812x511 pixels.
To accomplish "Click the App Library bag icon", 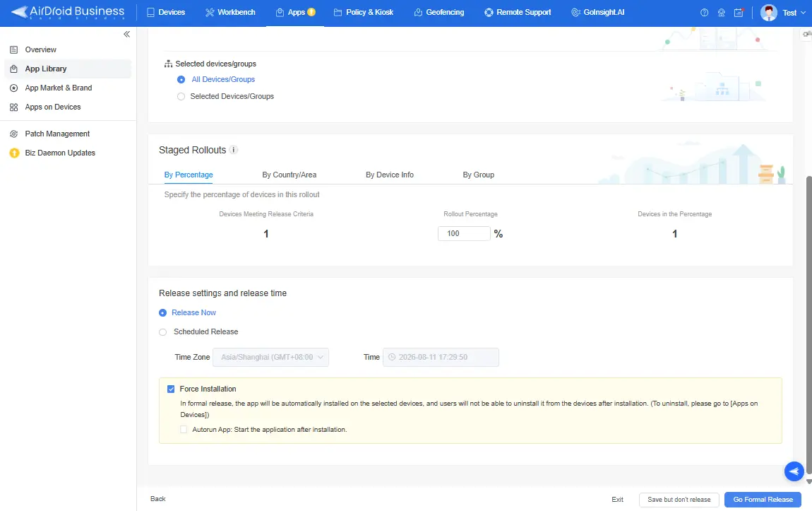I will click(x=14, y=69).
